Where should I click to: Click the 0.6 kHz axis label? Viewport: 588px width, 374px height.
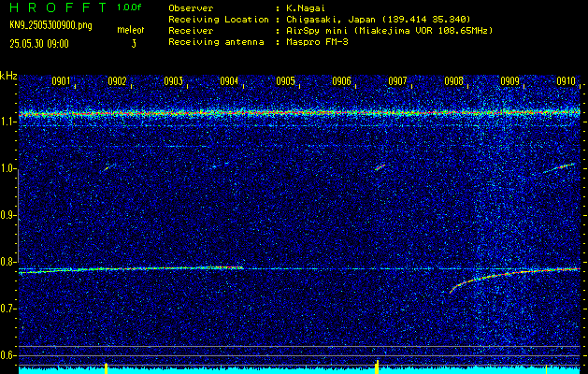coord(8,355)
